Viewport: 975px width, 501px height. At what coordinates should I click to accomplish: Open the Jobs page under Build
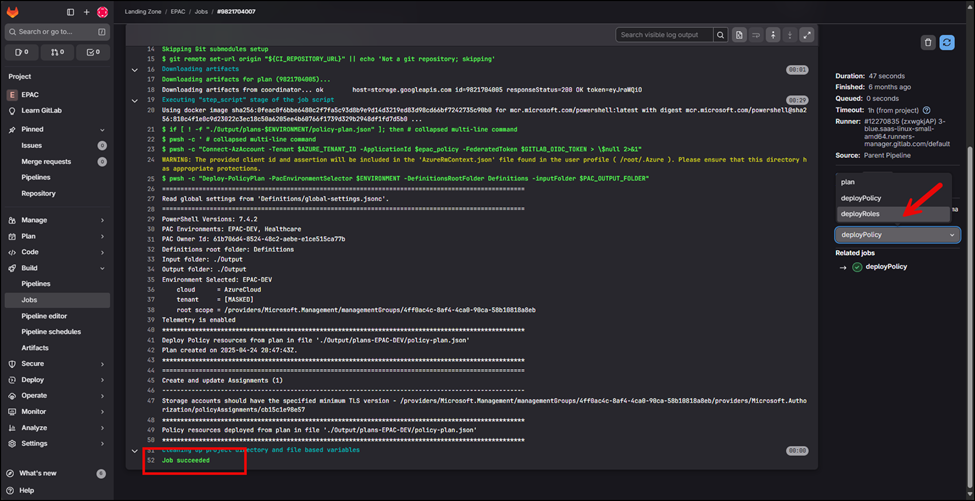tap(57, 300)
